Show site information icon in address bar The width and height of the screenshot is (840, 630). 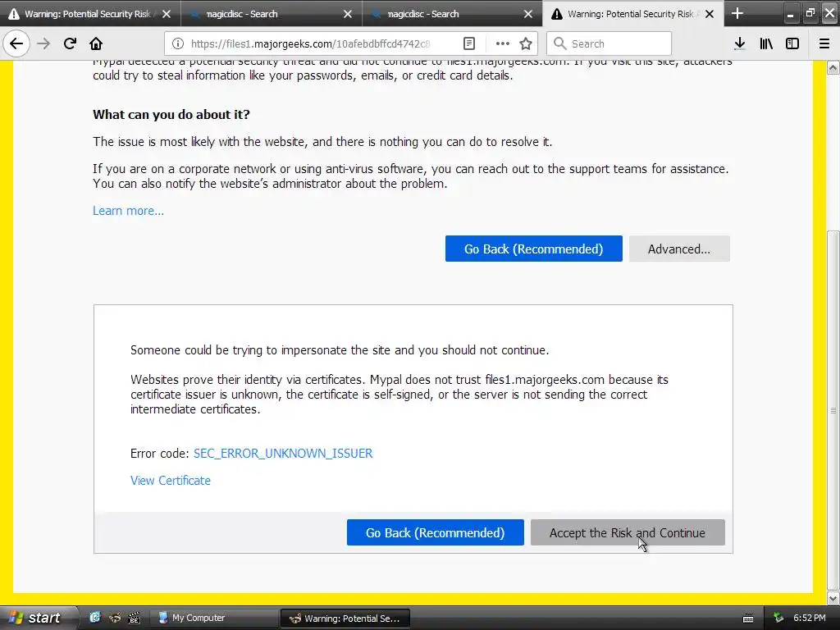tap(178, 44)
